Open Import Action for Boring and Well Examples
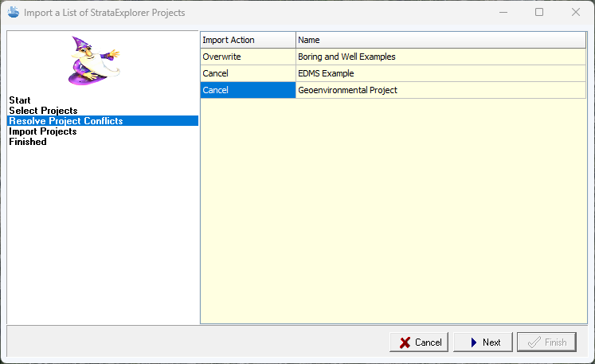This screenshot has width=595, height=364. click(247, 57)
